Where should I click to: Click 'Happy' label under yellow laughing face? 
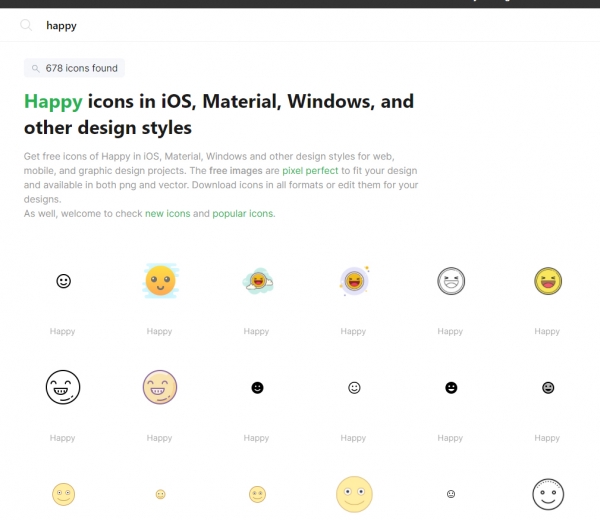pos(547,331)
